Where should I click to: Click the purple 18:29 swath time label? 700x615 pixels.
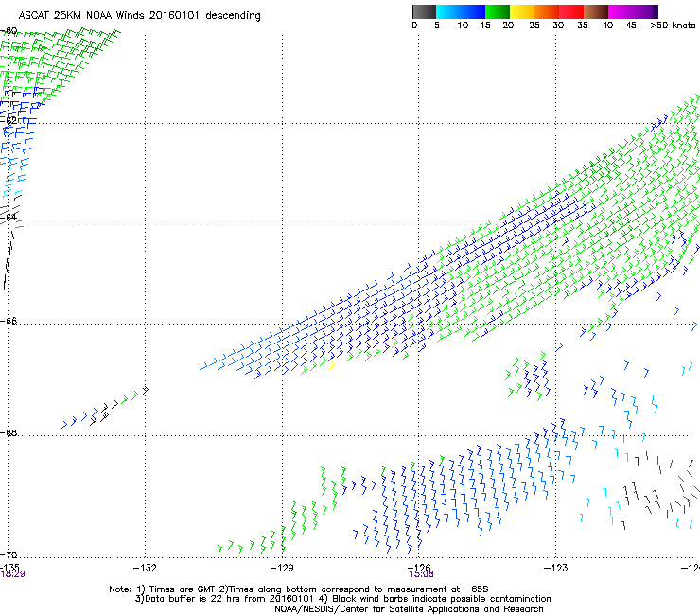pos(12,574)
